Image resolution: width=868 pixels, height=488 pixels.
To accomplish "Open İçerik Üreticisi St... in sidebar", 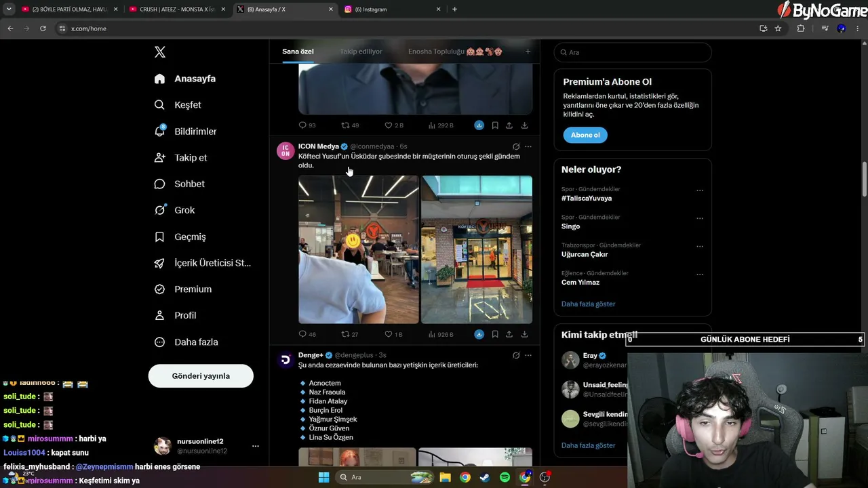I will (x=202, y=263).
